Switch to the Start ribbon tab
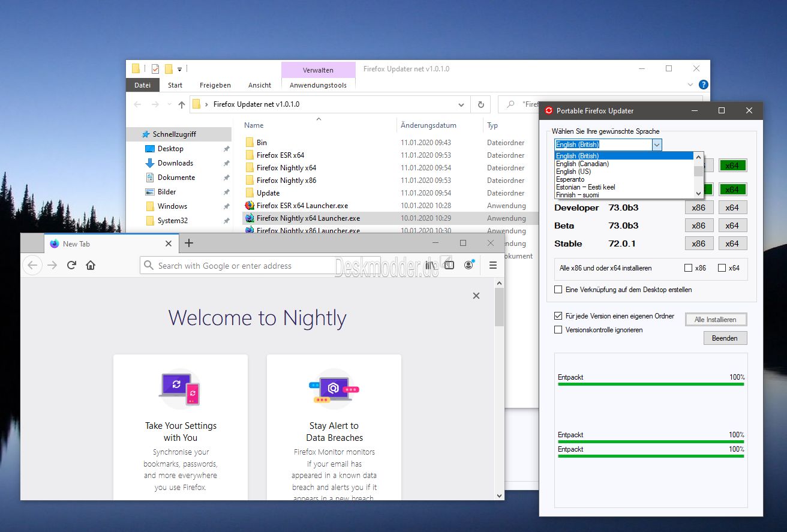The image size is (787, 532). [175, 85]
